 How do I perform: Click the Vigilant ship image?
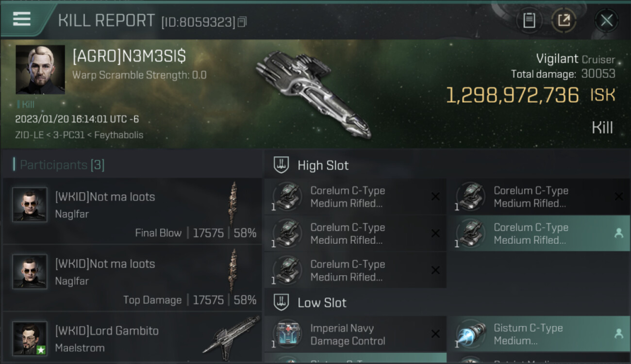click(314, 93)
